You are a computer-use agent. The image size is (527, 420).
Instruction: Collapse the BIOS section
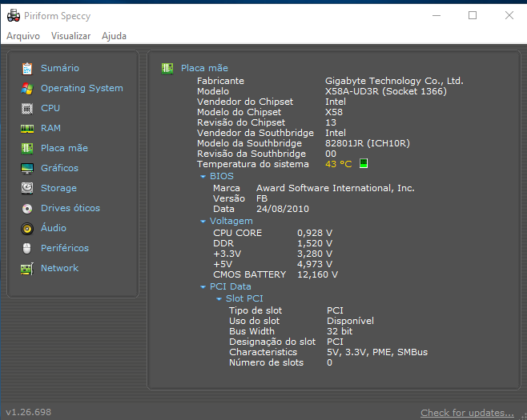click(x=203, y=176)
